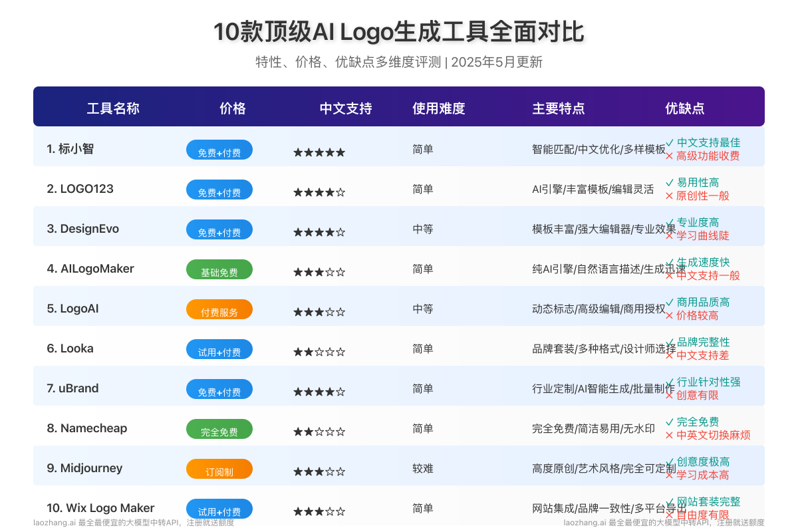Click the 试用+付费 badge for Looka

click(219, 349)
